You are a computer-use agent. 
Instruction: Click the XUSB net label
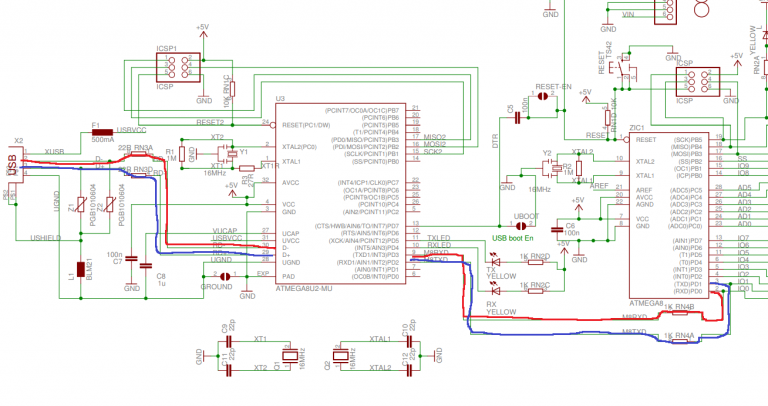pyautogui.click(x=54, y=152)
